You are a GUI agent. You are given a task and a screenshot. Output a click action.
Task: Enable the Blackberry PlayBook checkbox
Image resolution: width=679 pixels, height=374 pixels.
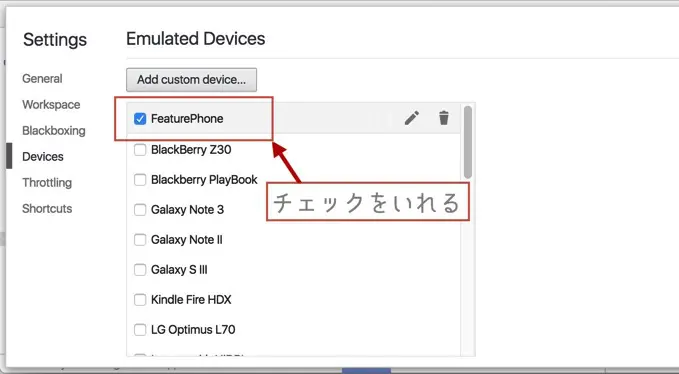tap(140, 180)
